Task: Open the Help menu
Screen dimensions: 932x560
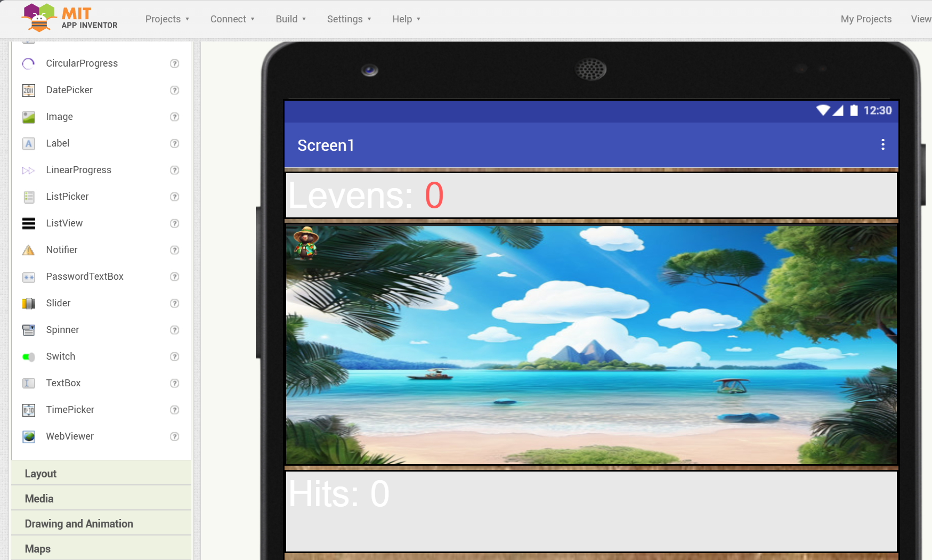Action: tap(406, 19)
